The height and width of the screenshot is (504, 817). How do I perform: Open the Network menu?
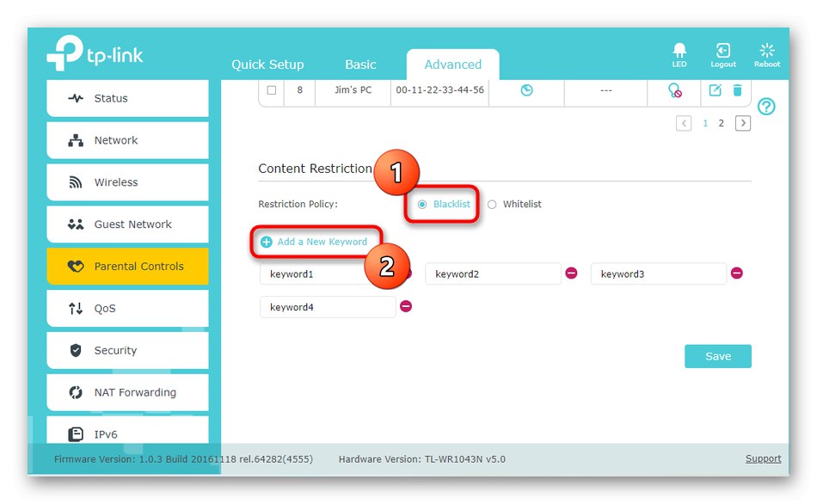pyautogui.click(x=127, y=140)
